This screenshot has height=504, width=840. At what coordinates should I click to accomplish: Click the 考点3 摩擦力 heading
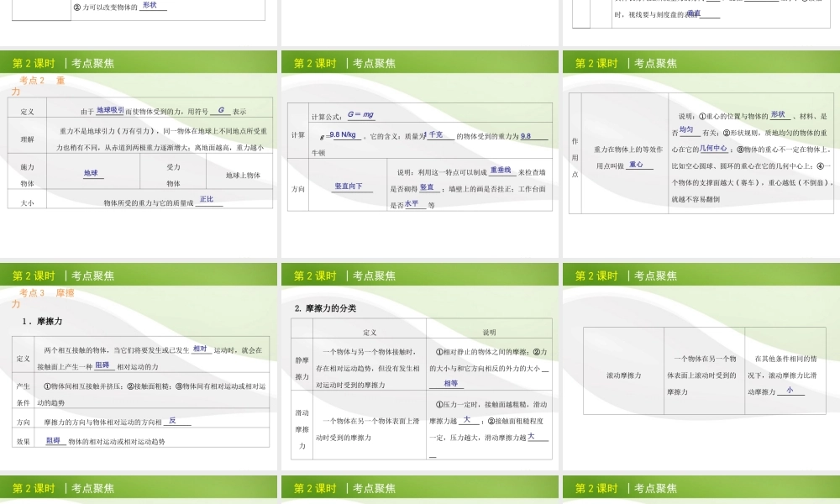pyautogui.click(x=43, y=298)
